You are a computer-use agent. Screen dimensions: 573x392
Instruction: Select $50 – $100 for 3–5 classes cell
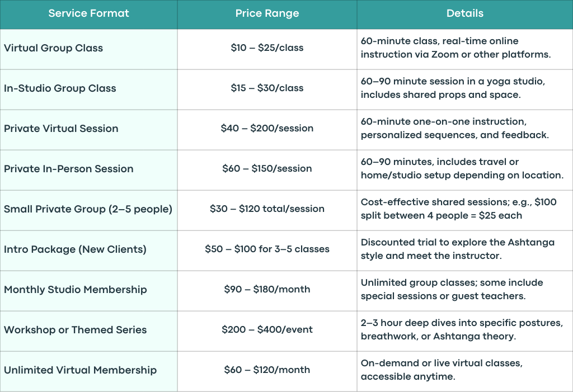coord(267,249)
